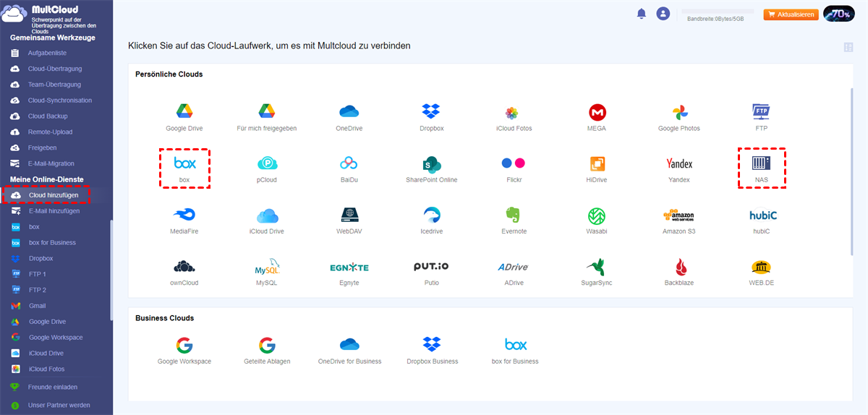Screen dimensions: 868x415
Task: Open Cloud-Übertragung in sidebar
Action: tap(55, 69)
